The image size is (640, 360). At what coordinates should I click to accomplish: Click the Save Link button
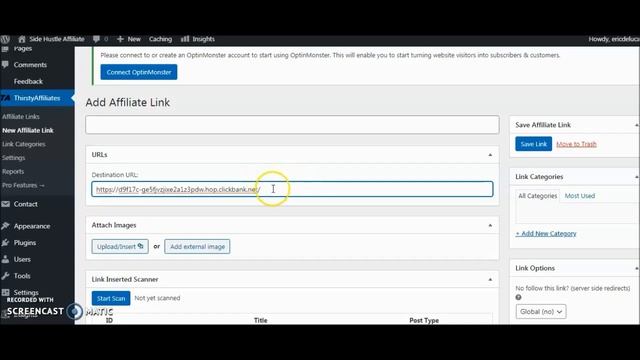533,144
